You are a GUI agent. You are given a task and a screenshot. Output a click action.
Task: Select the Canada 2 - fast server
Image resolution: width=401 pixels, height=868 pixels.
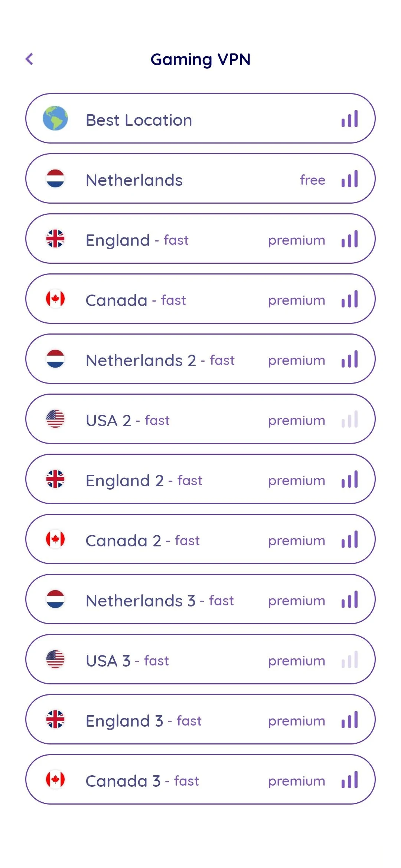[x=143, y=540]
